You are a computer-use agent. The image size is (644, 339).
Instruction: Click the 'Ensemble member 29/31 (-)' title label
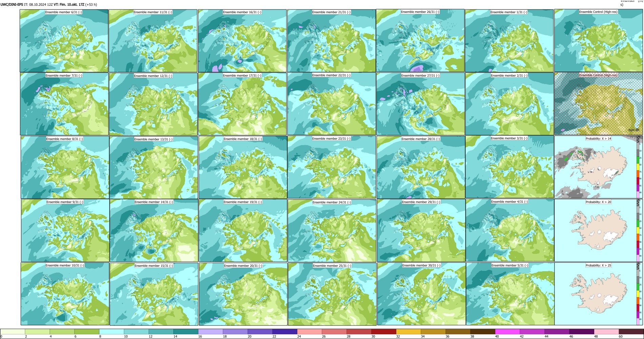tap(421, 202)
